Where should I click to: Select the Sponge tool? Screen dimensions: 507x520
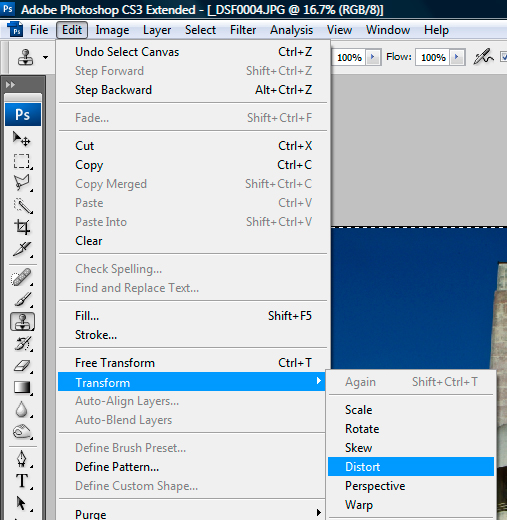click(x=22, y=432)
